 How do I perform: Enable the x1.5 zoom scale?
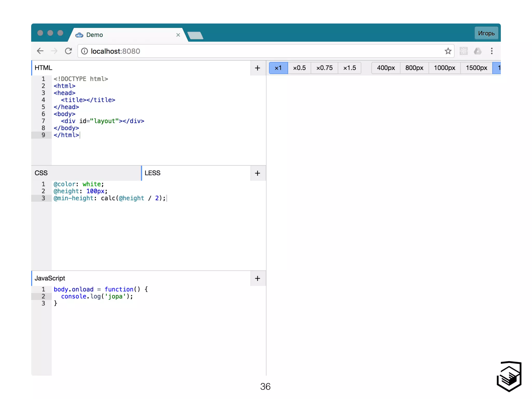coord(349,68)
